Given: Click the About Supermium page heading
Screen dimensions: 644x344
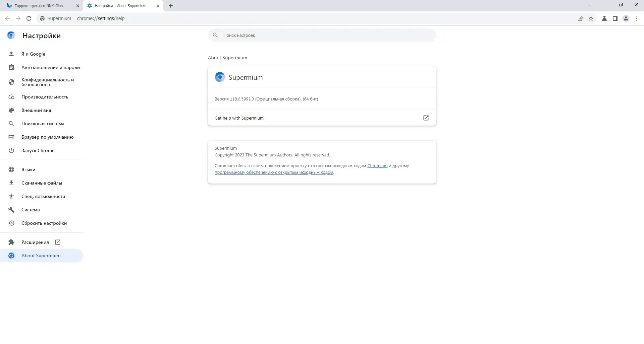Looking at the screenshot, I should tap(227, 58).
